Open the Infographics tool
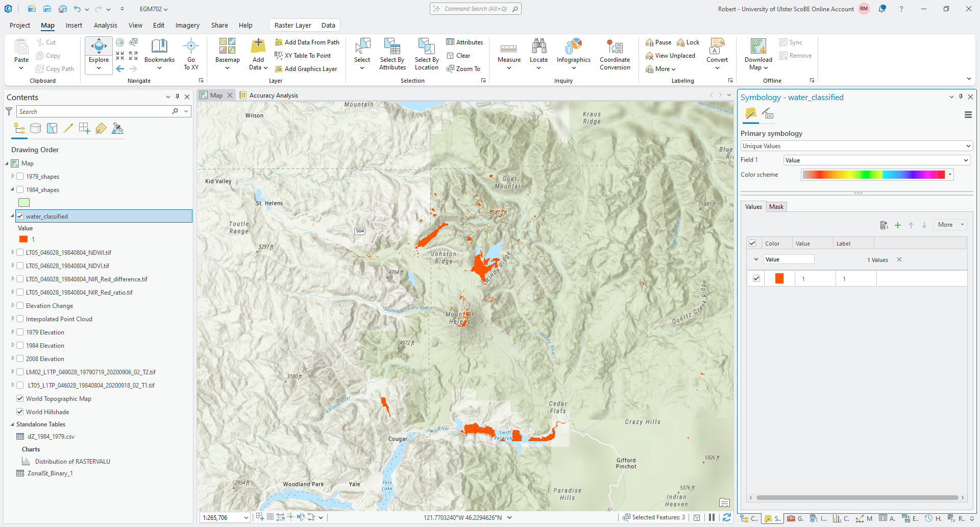The height and width of the screenshot is (527, 980). [x=573, y=47]
